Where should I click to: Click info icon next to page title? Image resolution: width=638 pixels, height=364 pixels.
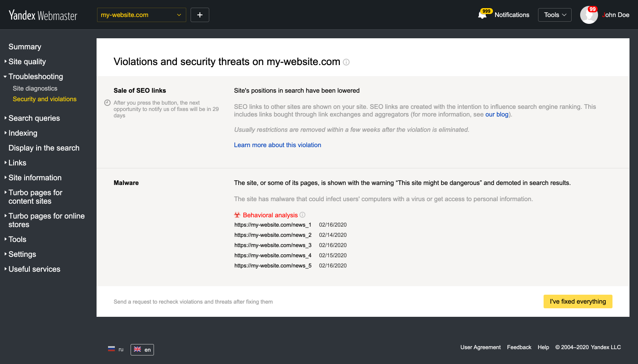[x=346, y=62]
